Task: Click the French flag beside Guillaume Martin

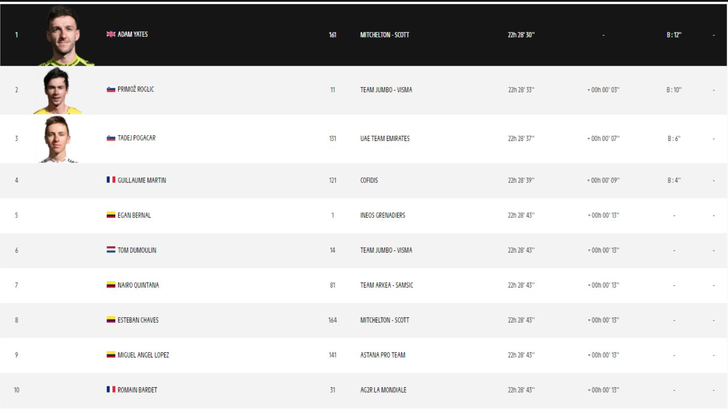Action: [111, 180]
